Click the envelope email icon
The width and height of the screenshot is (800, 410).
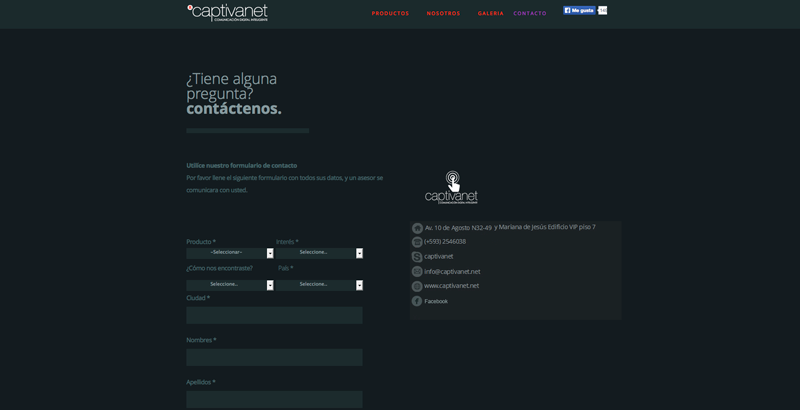pyautogui.click(x=417, y=272)
